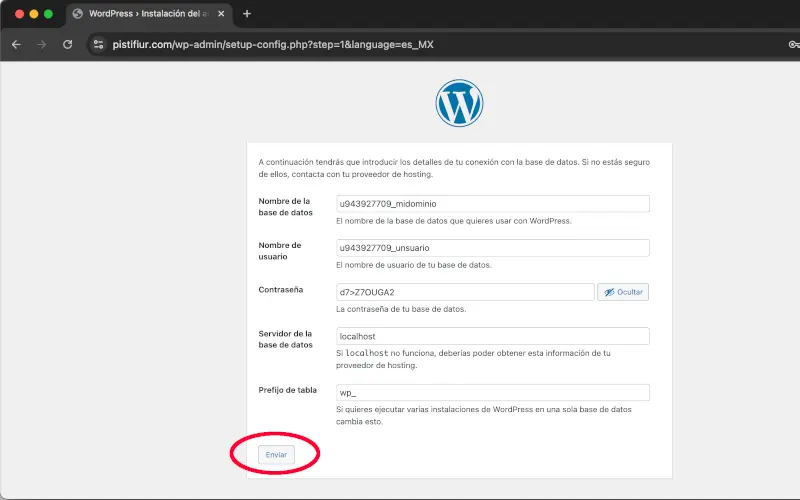Click the WordPress logo
800x500 pixels.
459,103
